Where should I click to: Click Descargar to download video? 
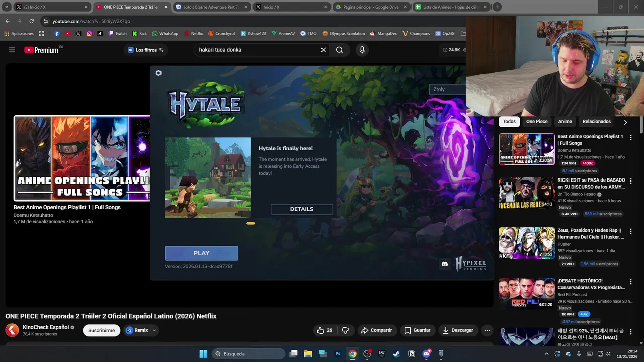(458, 330)
